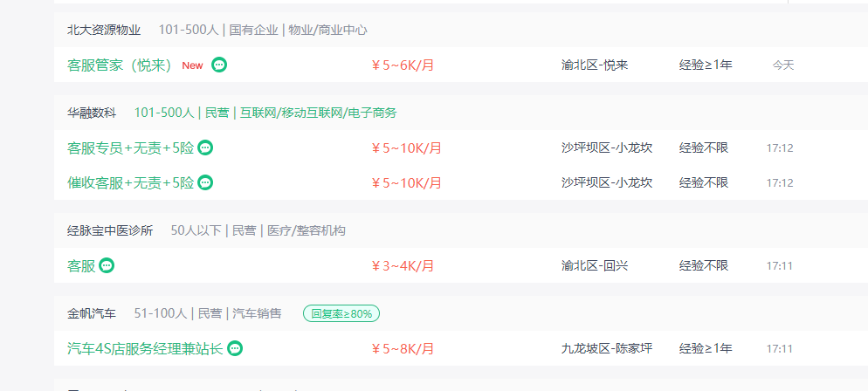
Task: Click chat icon next to 客服 job
Action: (107, 265)
